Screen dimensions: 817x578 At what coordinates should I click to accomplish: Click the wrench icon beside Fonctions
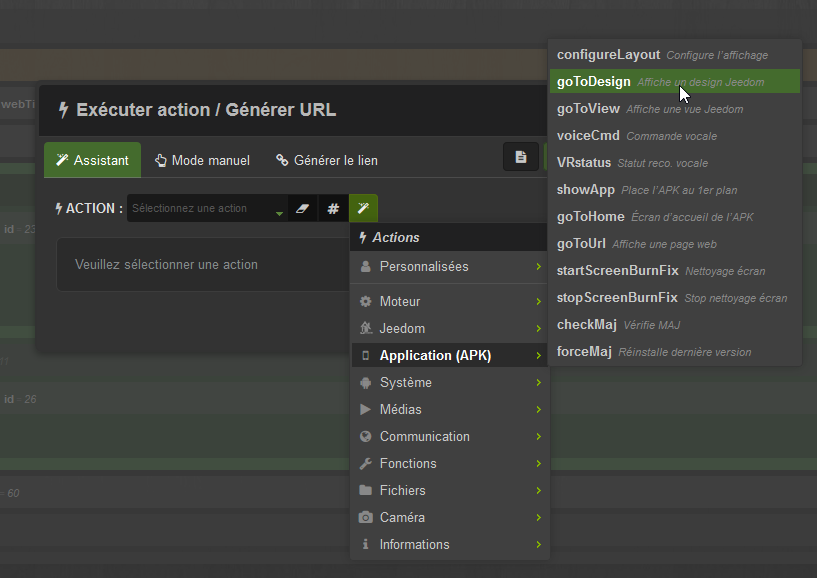pyautogui.click(x=366, y=463)
